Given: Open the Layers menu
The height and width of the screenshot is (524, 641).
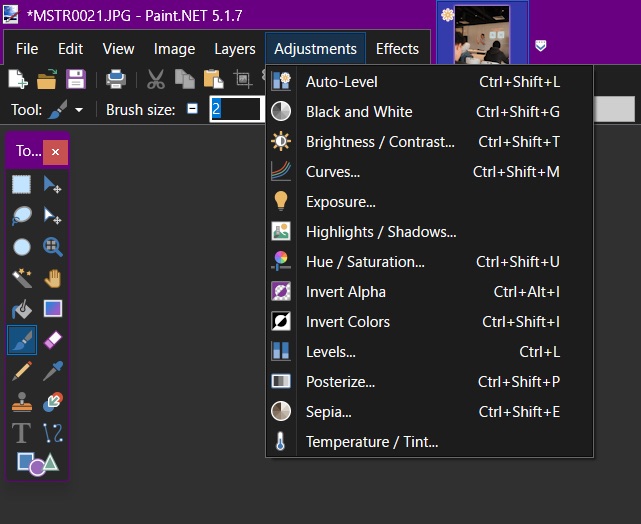Looking at the screenshot, I should click(x=235, y=49).
